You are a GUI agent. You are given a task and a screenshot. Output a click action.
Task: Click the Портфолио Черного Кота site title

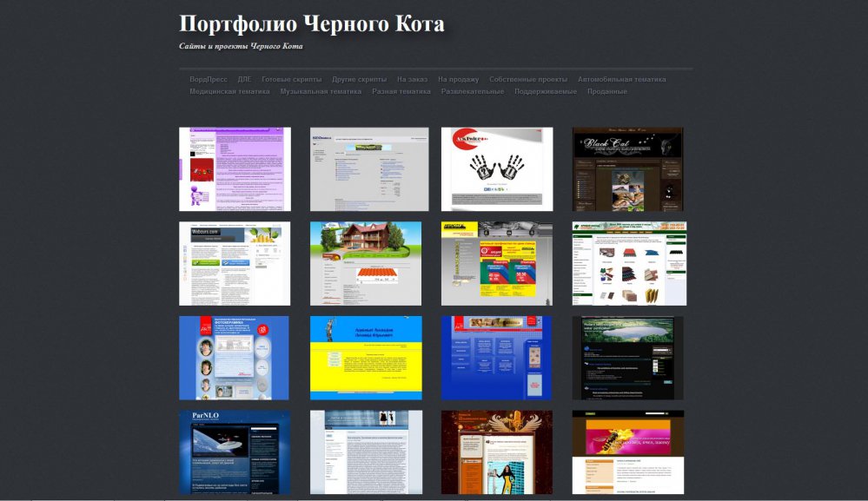pos(312,23)
